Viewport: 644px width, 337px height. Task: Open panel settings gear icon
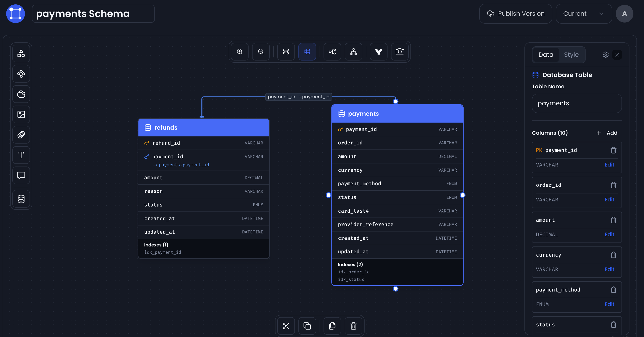[x=605, y=55]
